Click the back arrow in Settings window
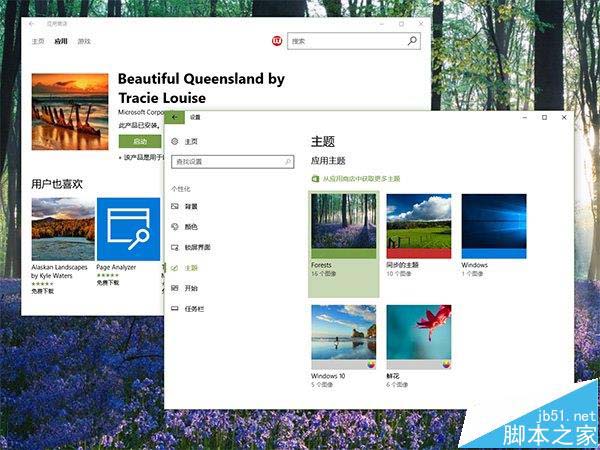The width and height of the screenshot is (600, 450). click(x=176, y=117)
